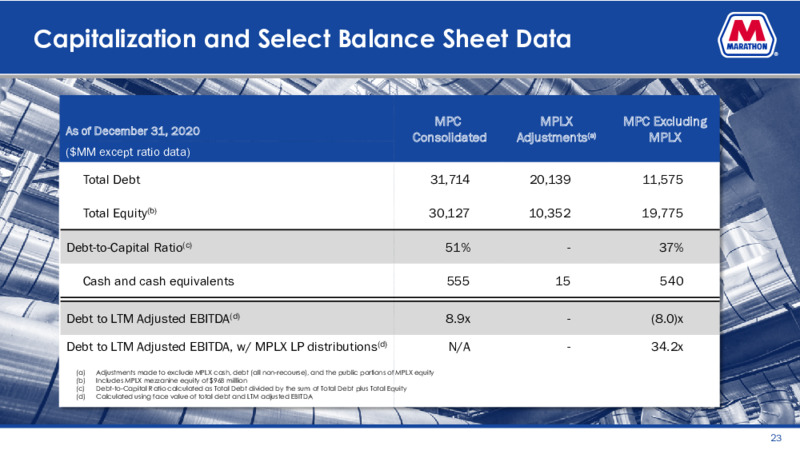Click the 'Total Debt' row label

[x=111, y=180]
